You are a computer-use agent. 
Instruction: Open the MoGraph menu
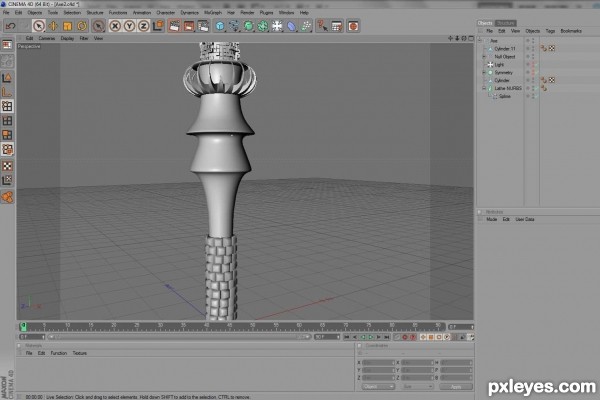[213, 13]
